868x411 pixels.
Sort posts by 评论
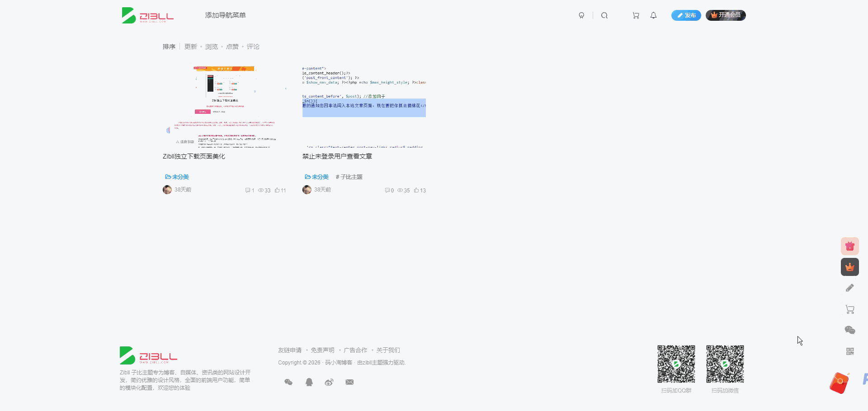click(253, 47)
